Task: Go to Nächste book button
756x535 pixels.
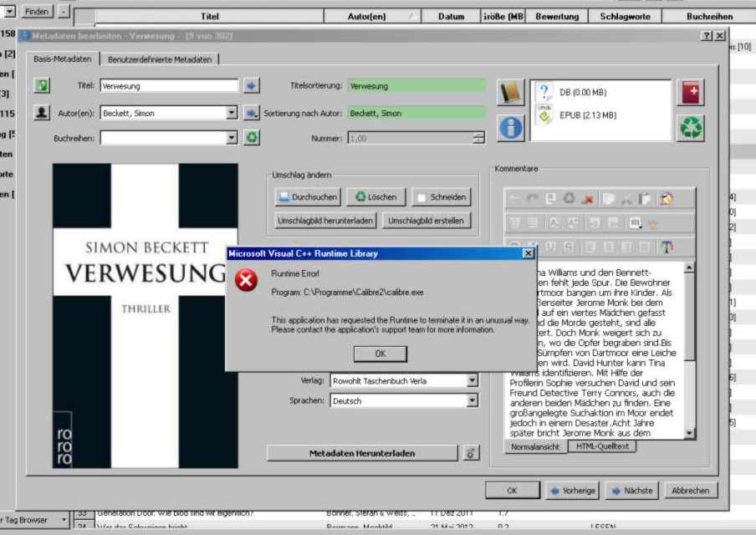Action: (632, 491)
